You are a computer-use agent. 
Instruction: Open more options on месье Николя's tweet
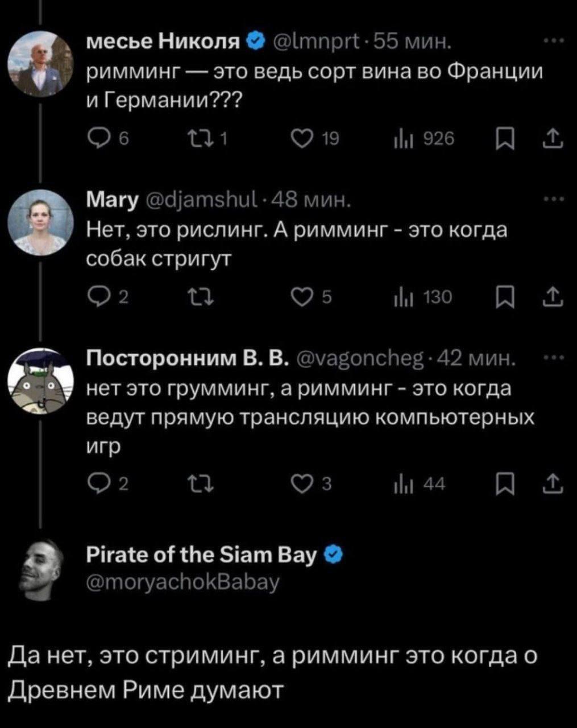[553, 42]
